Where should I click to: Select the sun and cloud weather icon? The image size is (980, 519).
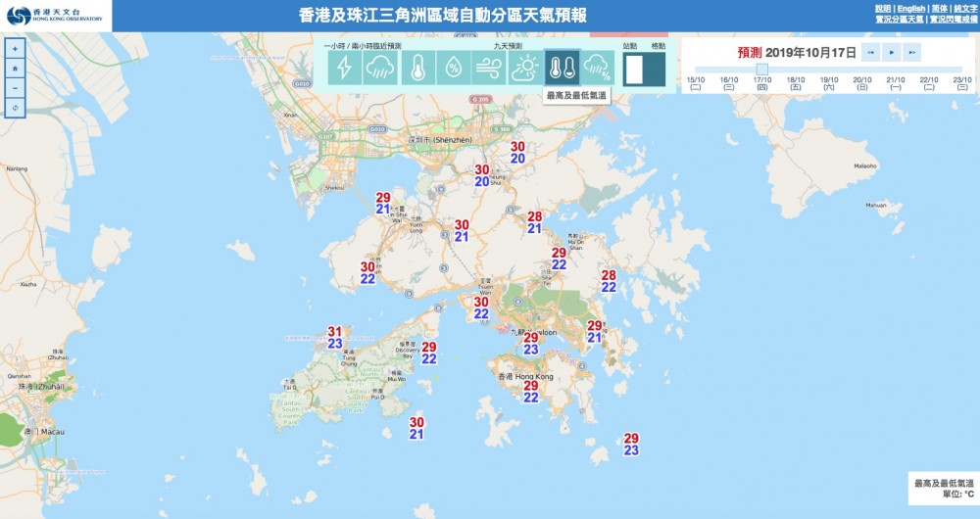526,68
